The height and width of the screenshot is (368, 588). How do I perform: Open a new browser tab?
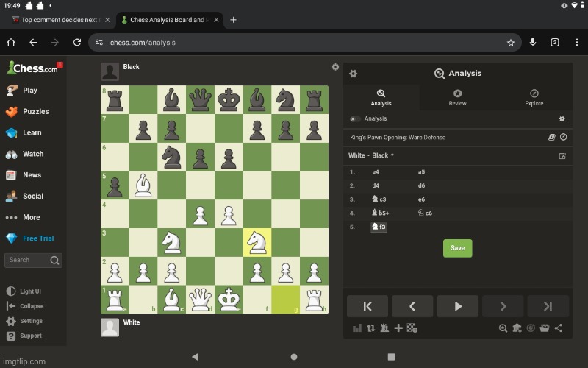click(x=233, y=20)
